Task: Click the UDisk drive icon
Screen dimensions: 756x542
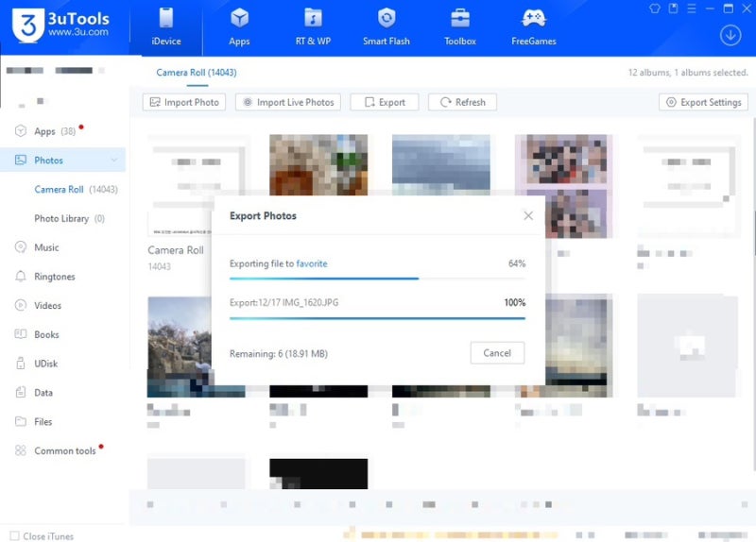Action: click(x=20, y=364)
